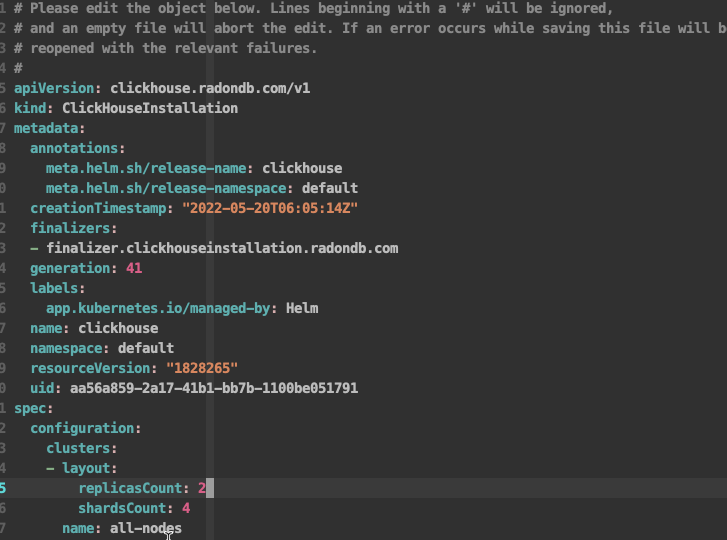Click the spec key
Image resolution: width=727 pixels, height=540 pixels.
pyautogui.click(x=30, y=408)
